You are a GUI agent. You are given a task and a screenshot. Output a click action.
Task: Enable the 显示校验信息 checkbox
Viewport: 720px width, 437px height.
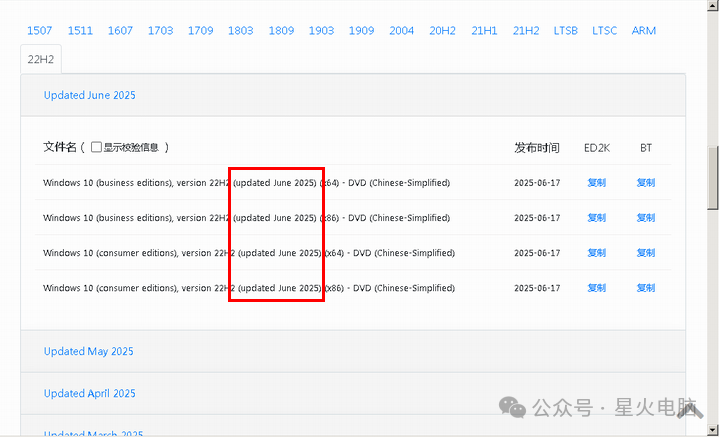click(96, 147)
